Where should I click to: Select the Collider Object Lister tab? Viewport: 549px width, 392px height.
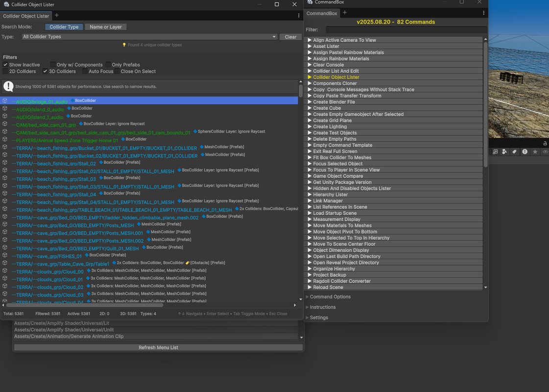coord(26,16)
